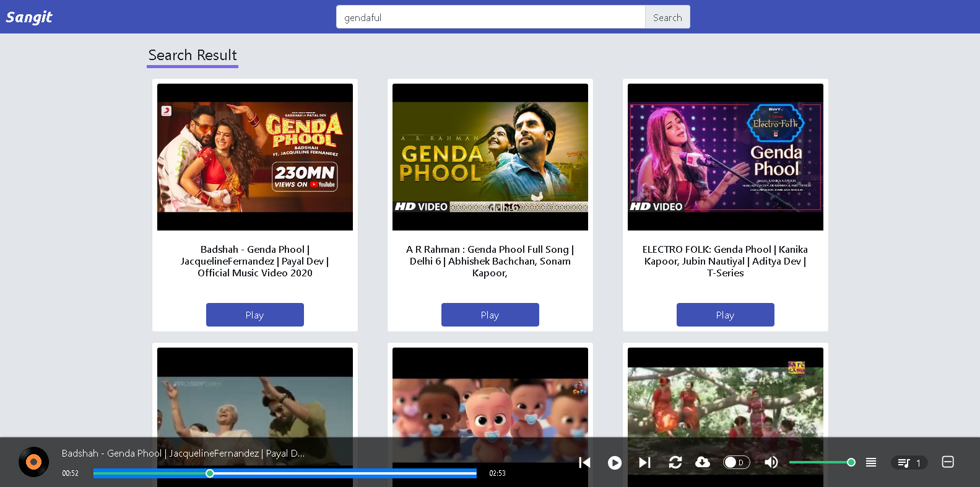
Task: Click title 'Badshah - Genda Phool | JacquelineFernandez'
Action: pyautogui.click(x=255, y=261)
